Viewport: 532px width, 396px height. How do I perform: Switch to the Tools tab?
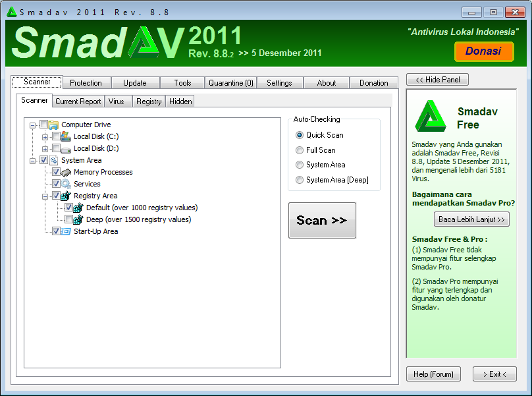(182, 83)
